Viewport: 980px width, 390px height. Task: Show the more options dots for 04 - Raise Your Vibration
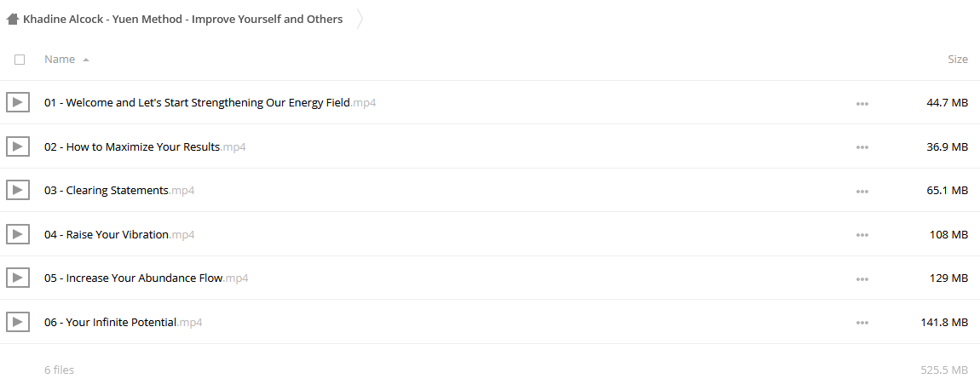click(x=862, y=235)
